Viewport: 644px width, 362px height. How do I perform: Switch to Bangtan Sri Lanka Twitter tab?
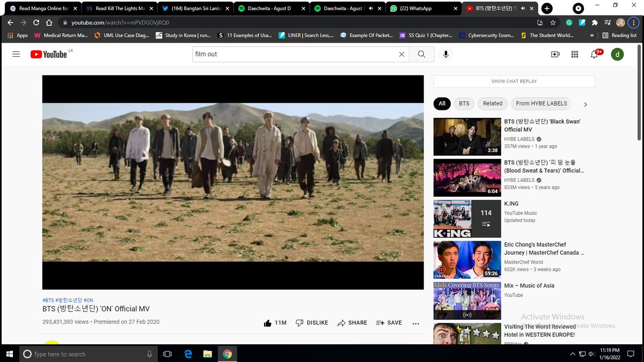(194, 8)
